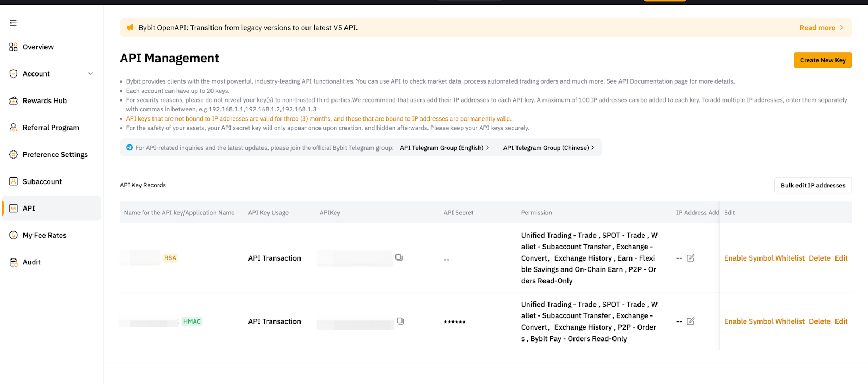Delete the HMAC API key
Image resolution: width=868 pixels, height=385 pixels.
tap(819, 321)
